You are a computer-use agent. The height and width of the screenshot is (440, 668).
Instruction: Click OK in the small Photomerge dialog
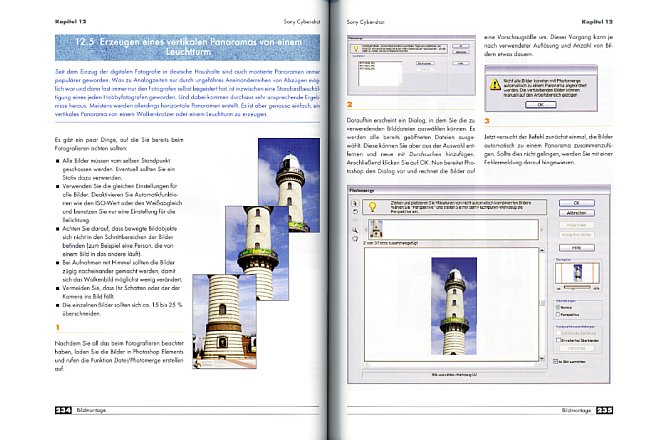coord(461,46)
